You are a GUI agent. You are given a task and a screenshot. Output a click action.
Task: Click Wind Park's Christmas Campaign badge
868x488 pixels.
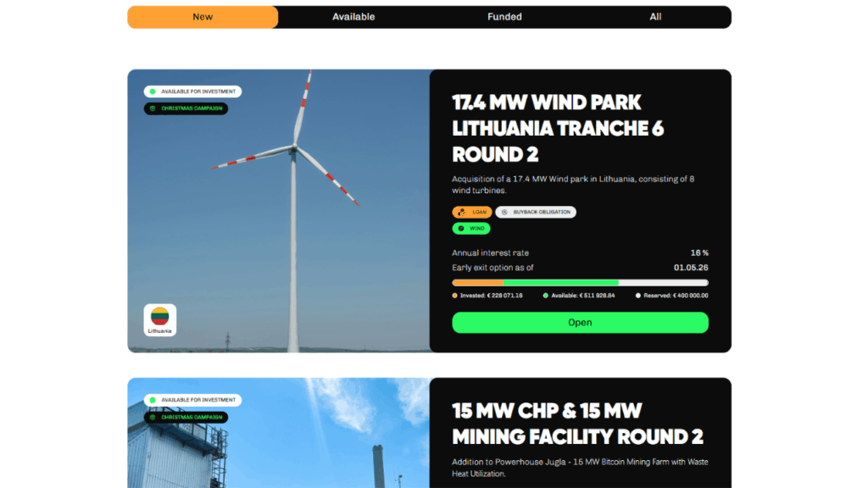click(x=186, y=108)
